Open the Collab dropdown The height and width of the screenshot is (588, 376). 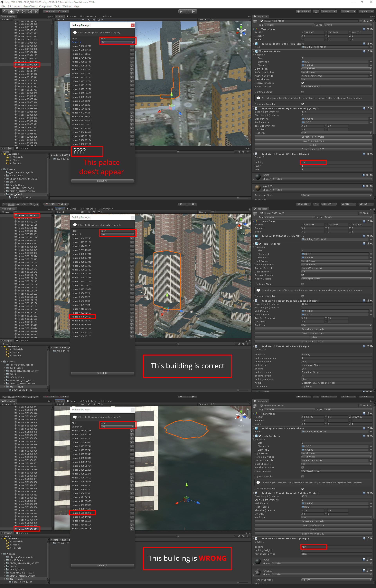[x=303, y=12]
